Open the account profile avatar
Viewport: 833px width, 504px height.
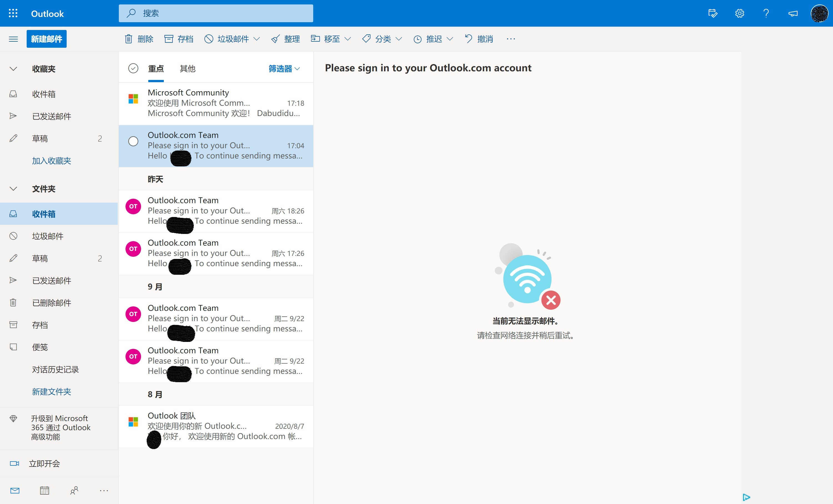[x=819, y=14]
